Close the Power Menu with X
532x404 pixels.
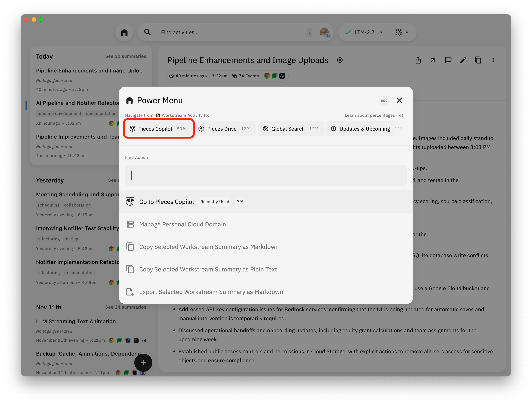(x=399, y=100)
